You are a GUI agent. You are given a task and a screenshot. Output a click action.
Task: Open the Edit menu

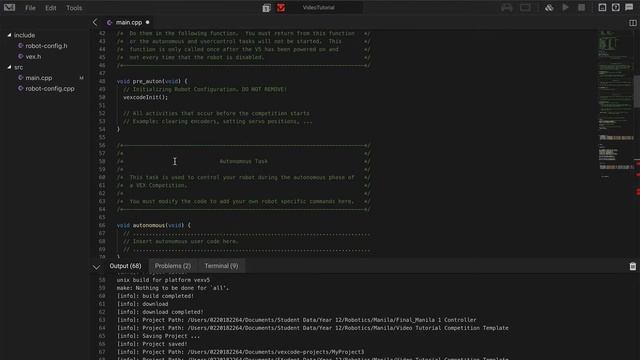51,8
